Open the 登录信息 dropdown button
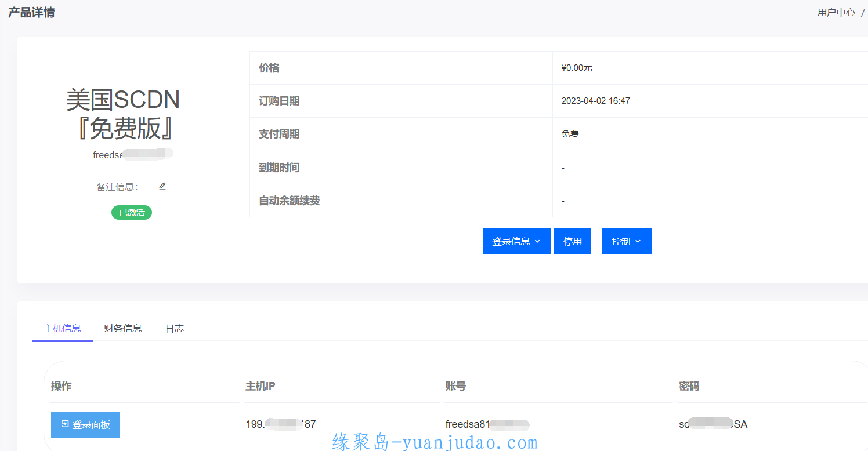868x451 pixels. point(516,241)
